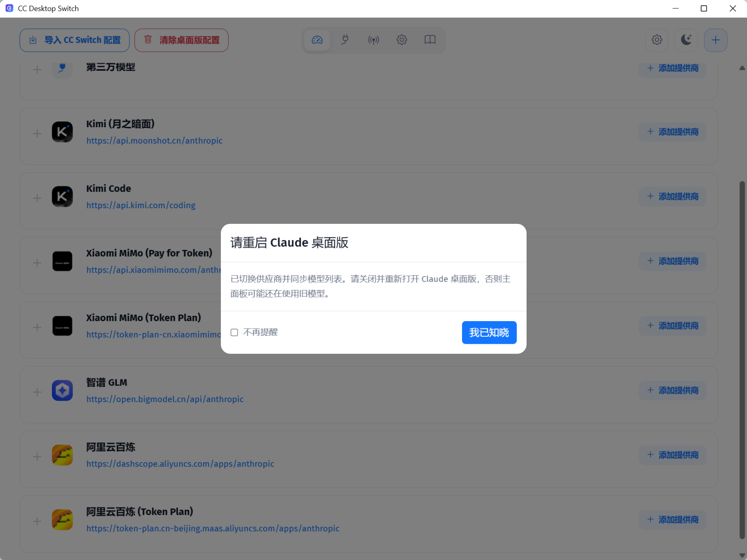Viewport: 747px width, 560px height.
Task: Add provider for Kimi (月之暗面)
Action: pos(673,132)
